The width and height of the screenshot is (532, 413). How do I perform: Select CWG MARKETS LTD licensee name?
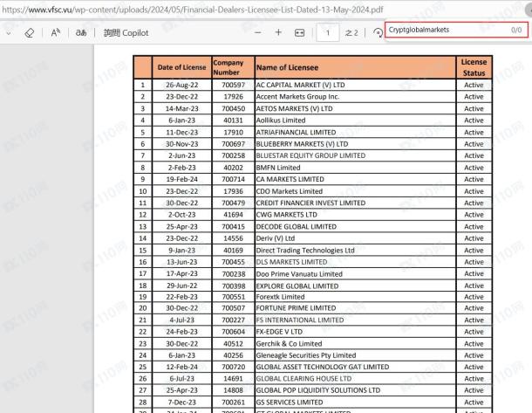(x=287, y=215)
